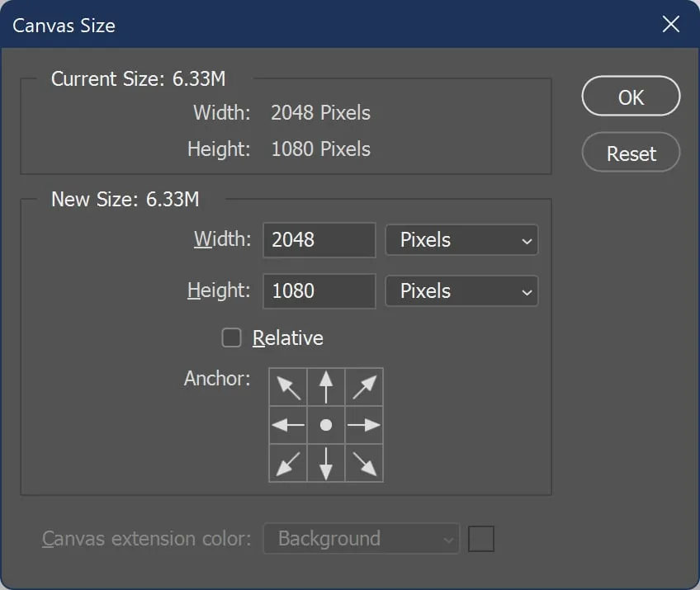Click the canvas extension color swatch
700x590 pixels.
[480, 539]
